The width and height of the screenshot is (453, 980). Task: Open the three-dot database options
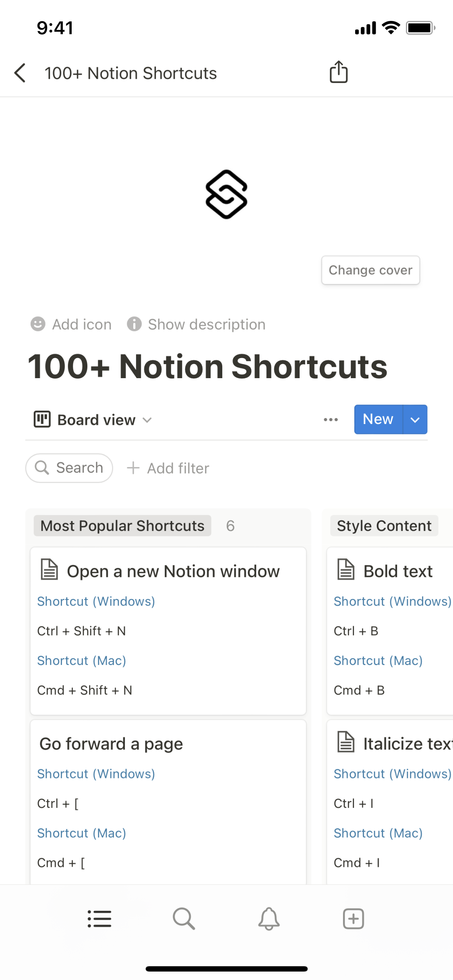(331, 420)
